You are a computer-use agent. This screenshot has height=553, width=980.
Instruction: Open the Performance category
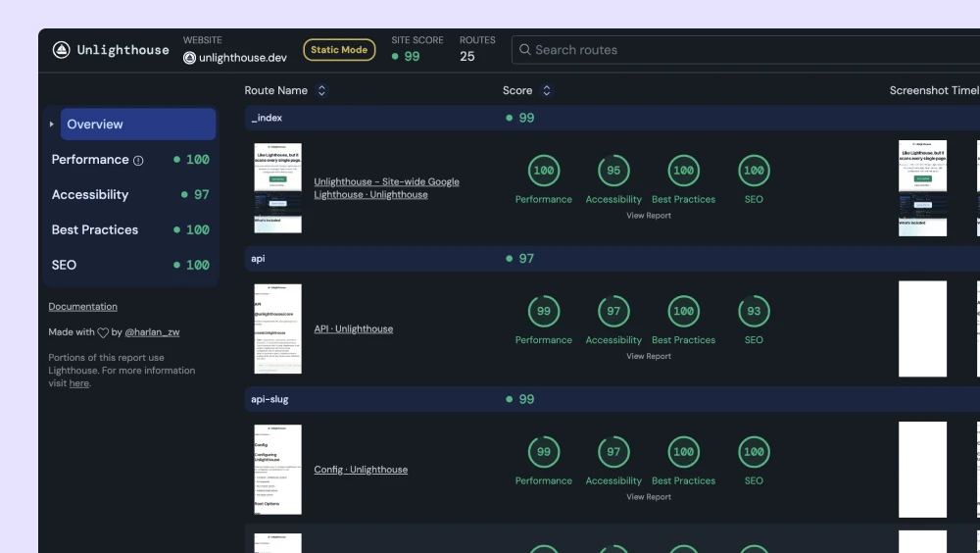[130, 160]
